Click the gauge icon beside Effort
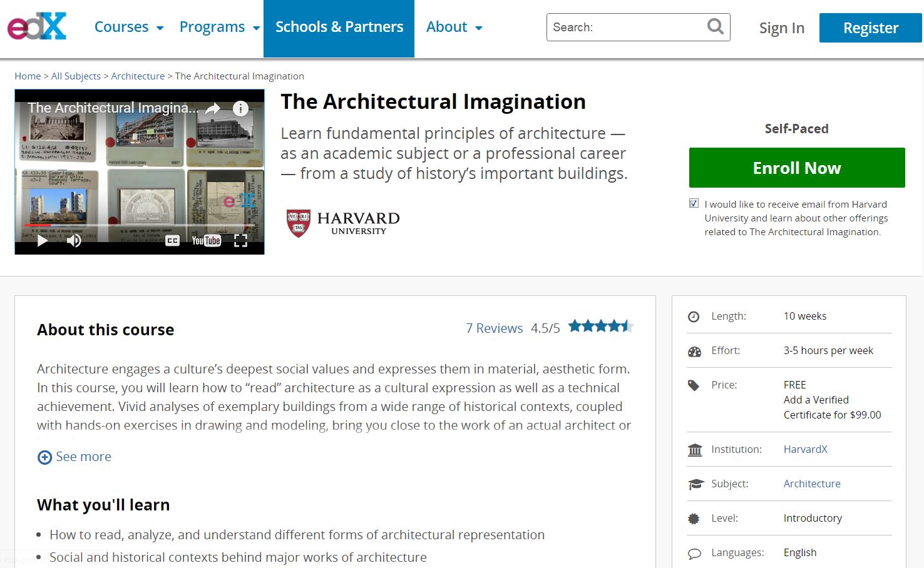The height and width of the screenshot is (568, 924). click(694, 351)
